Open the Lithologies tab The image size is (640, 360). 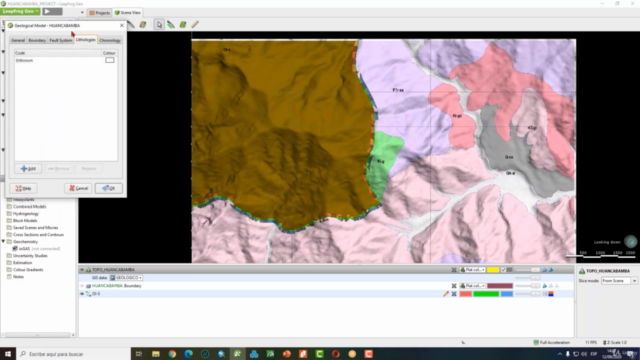86,40
